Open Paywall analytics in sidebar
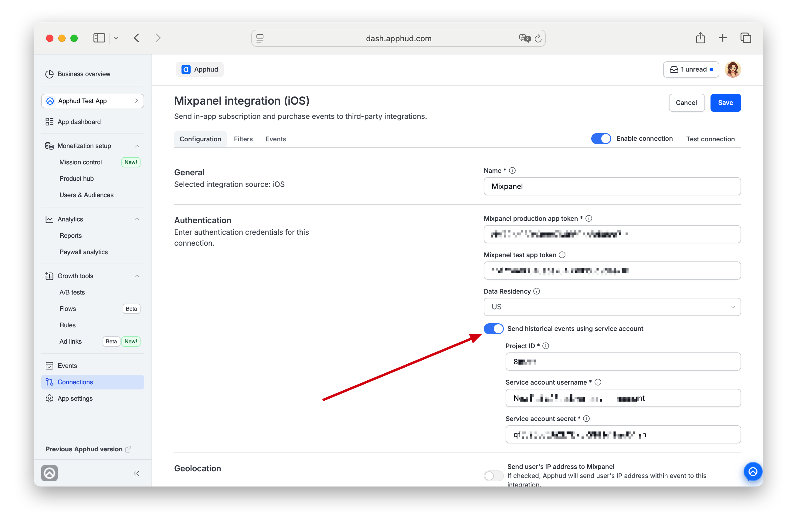 pyautogui.click(x=83, y=252)
